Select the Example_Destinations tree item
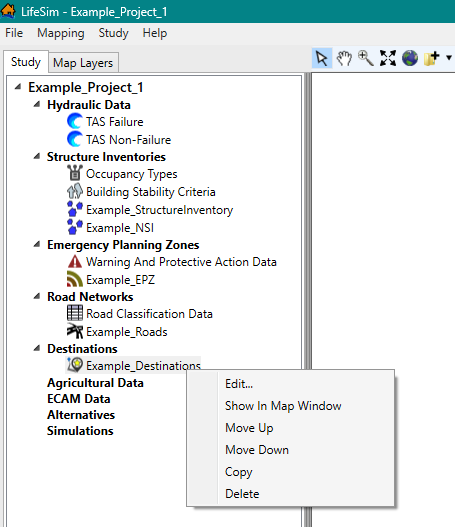Image resolution: width=455 pixels, height=527 pixels. pos(143,365)
